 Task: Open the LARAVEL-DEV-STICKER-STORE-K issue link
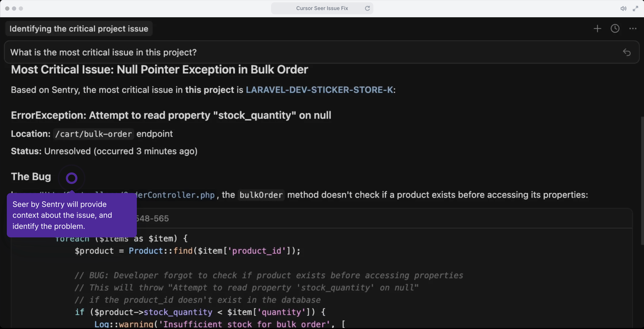[319, 90]
